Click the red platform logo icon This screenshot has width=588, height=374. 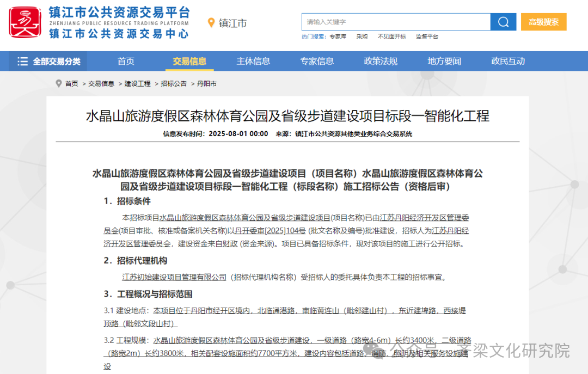[24, 22]
